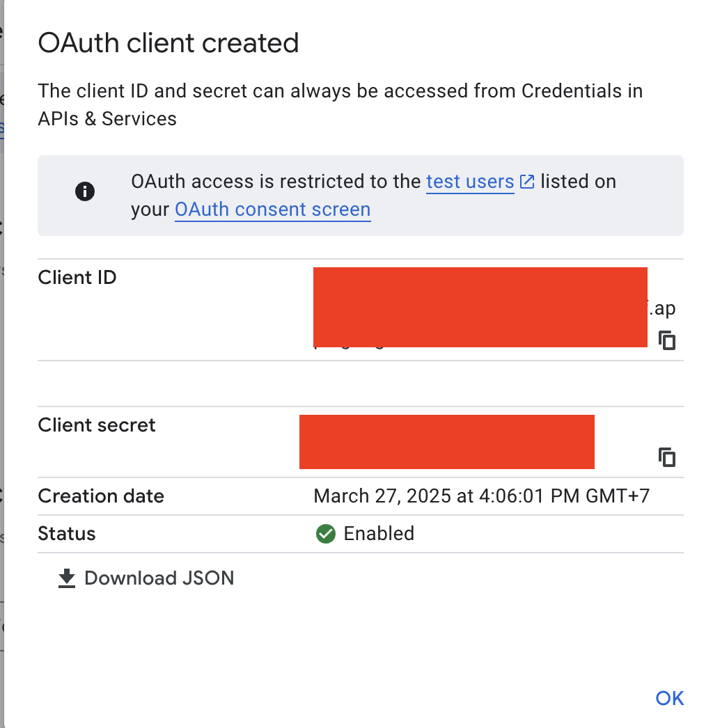Click the Download JSON button text

pos(159,578)
